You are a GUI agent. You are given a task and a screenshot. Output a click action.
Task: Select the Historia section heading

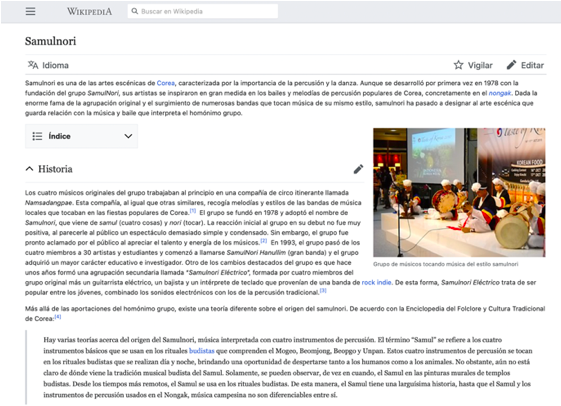(55, 169)
